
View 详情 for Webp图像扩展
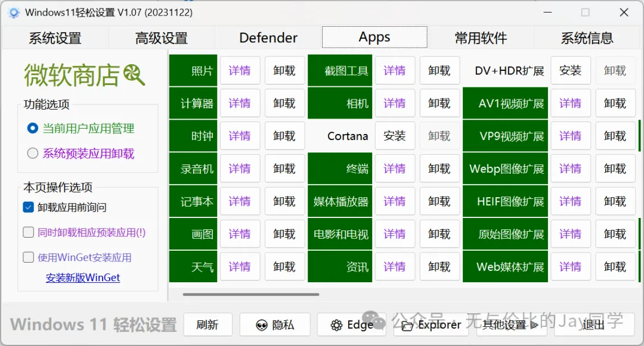pyautogui.click(x=571, y=169)
